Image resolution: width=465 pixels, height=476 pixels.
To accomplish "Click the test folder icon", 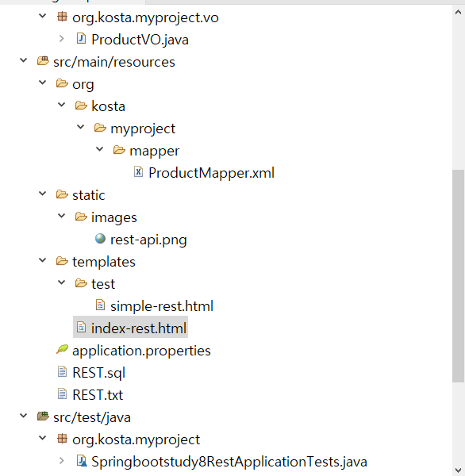I will click(81, 283).
